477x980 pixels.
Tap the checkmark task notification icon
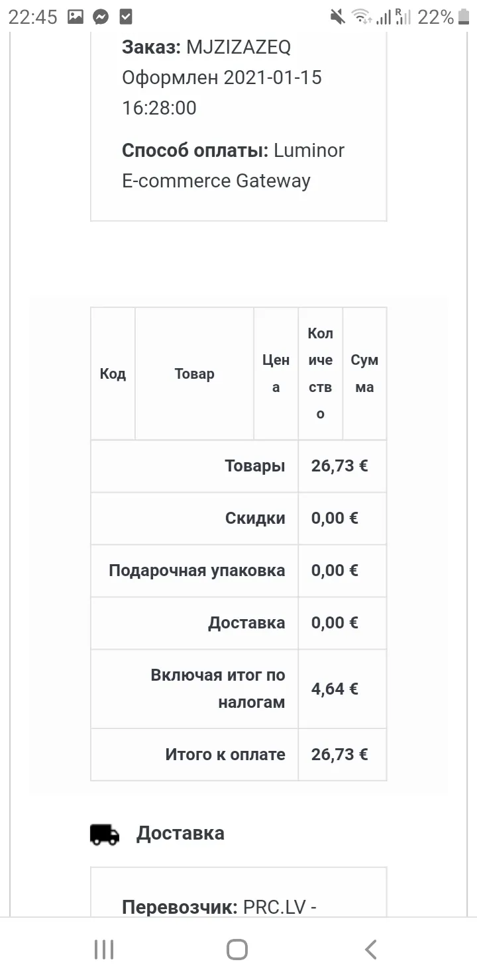[x=125, y=17]
